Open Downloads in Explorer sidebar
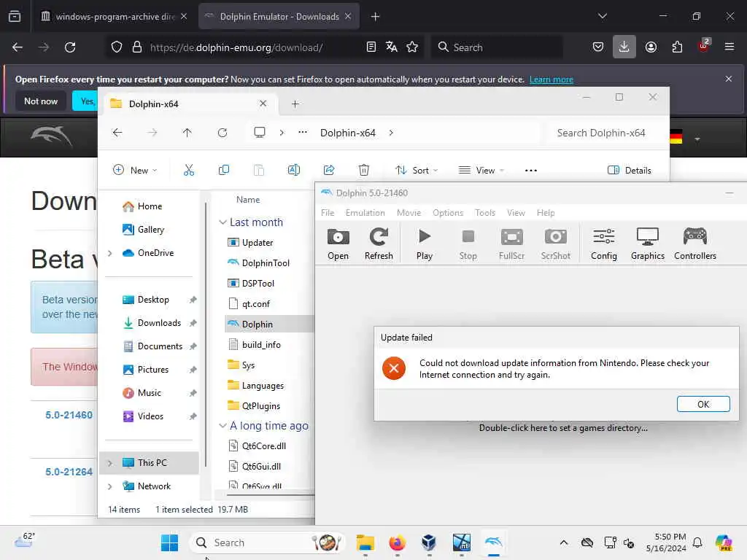Screen dimensions: 747x560 pos(159,323)
